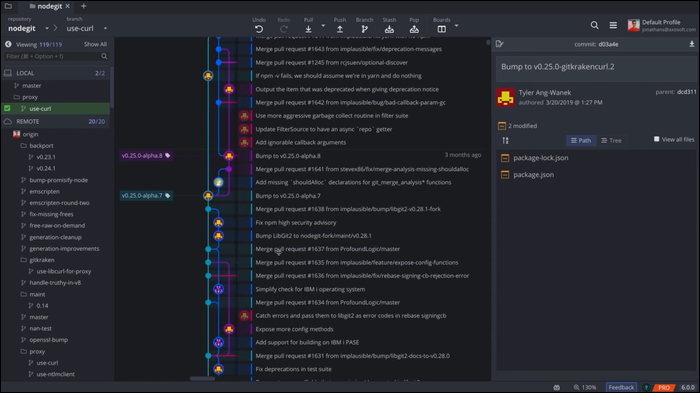Viewport: 700px width, 393px height.
Task: Select commit Fix deprecations in test suite
Action: click(293, 369)
